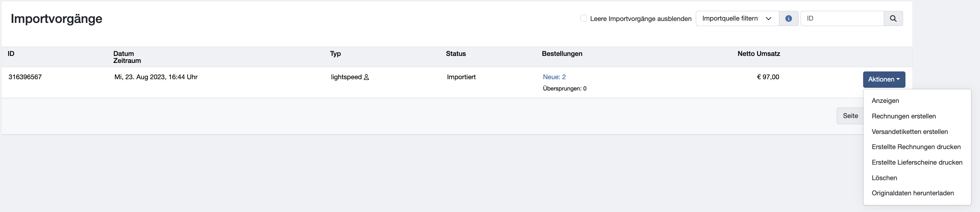This screenshot has width=980, height=212.
Task: Enable Leere Importvorgänge ausblenden checkbox
Action: [584, 18]
